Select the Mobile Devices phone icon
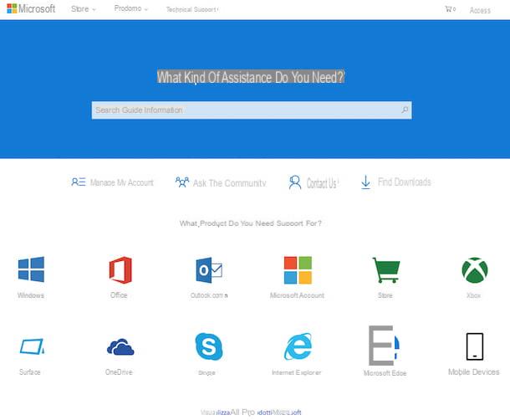Viewport: 510px width, 420px height. click(475, 346)
